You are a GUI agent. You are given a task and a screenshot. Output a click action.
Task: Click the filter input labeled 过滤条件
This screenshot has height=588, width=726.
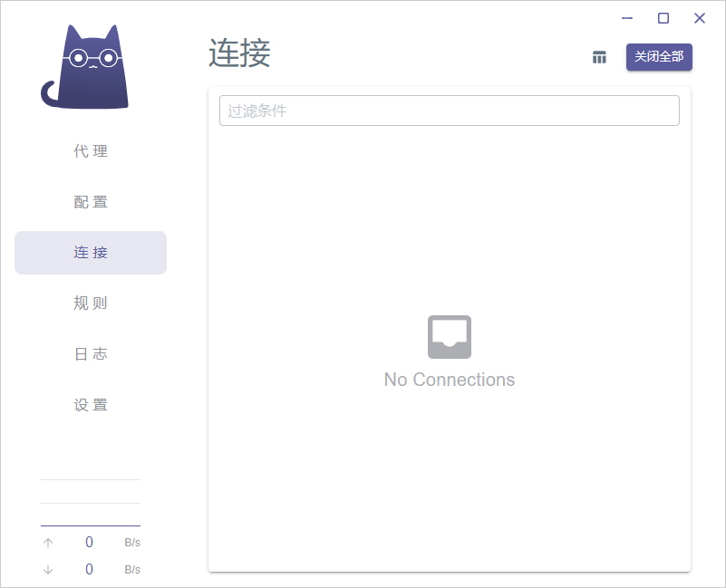[x=449, y=111]
